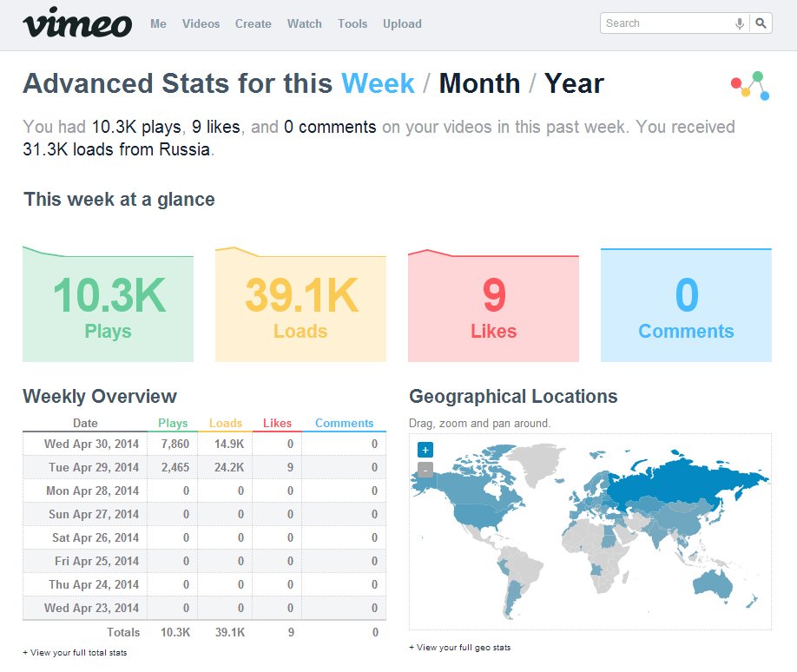Click the Loads column header
Viewport: 797px width, 672px height.
tap(226, 423)
